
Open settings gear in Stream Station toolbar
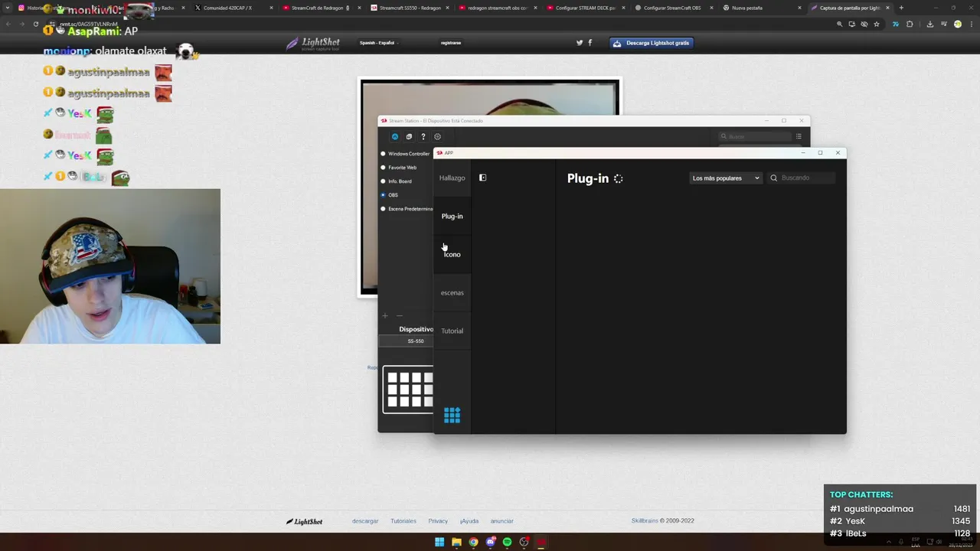click(x=437, y=137)
